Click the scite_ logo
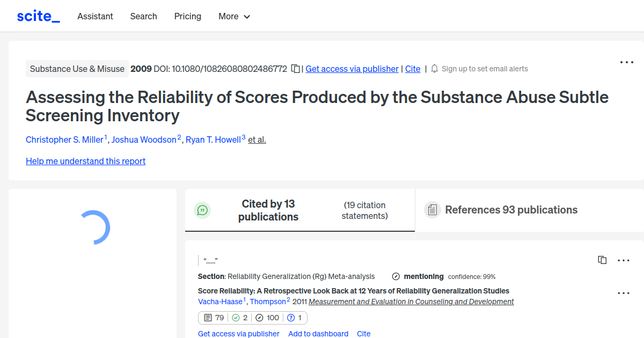This screenshot has height=338, width=644. click(38, 16)
